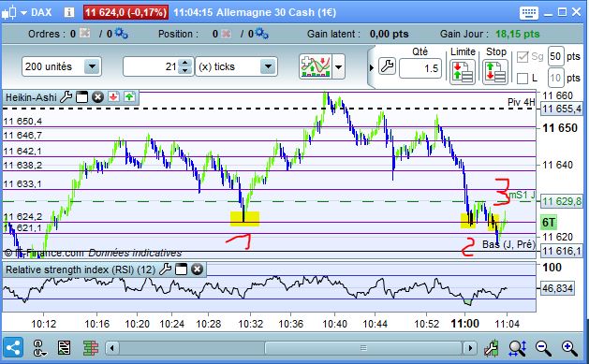Open the trading panel wrench settings

coord(387,66)
